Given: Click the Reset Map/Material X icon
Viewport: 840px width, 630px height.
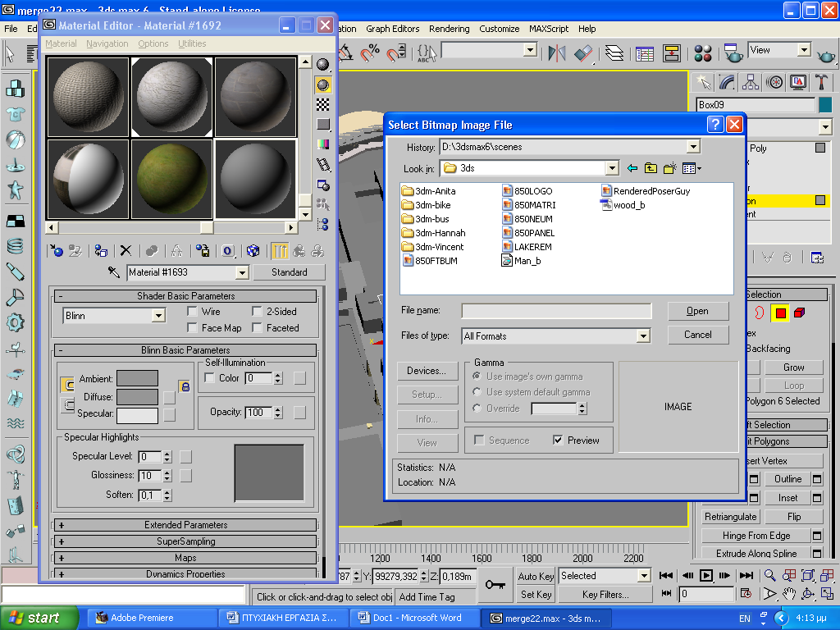Looking at the screenshot, I should tap(126, 251).
